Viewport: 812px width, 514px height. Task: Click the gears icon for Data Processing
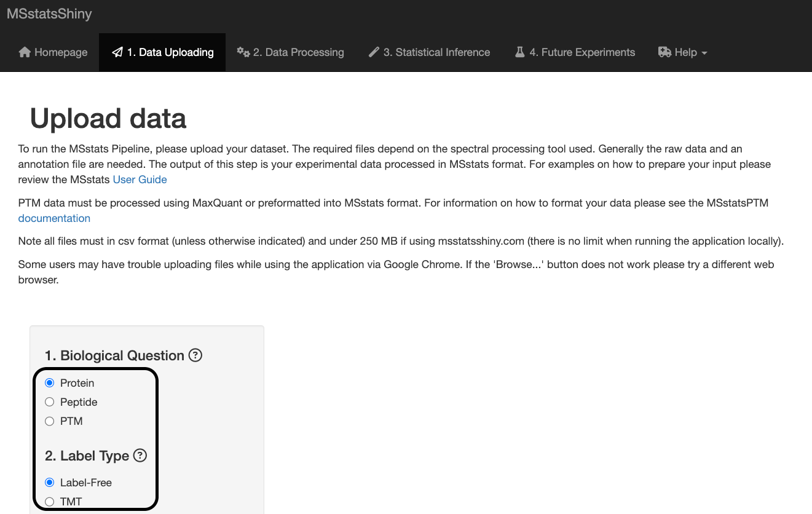pyautogui.click(x=243, y=52)
